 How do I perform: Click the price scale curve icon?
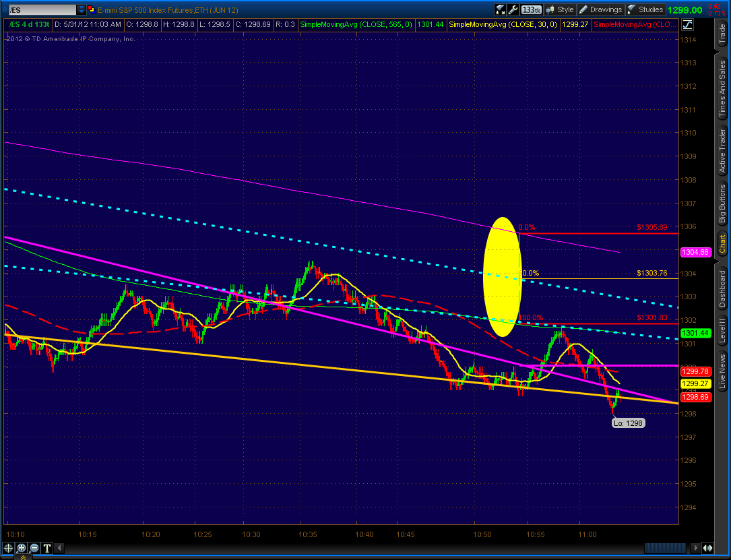pos(687,25)
